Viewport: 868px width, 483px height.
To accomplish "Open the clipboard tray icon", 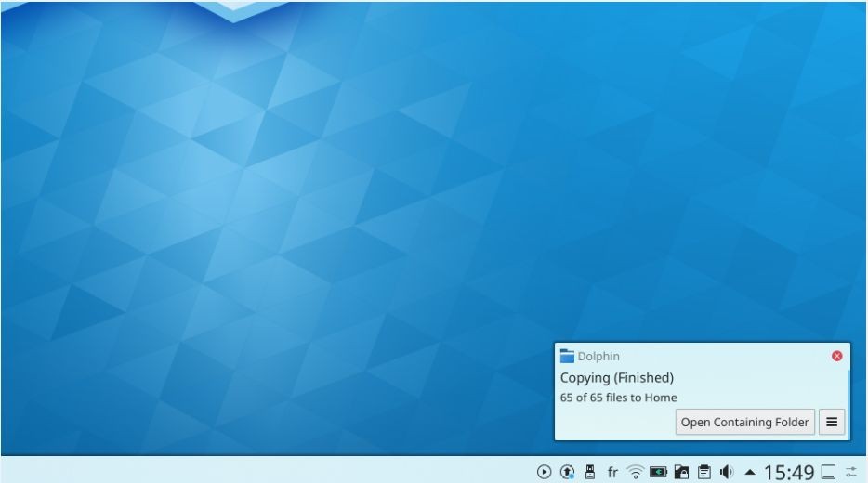I will point(704,472).
